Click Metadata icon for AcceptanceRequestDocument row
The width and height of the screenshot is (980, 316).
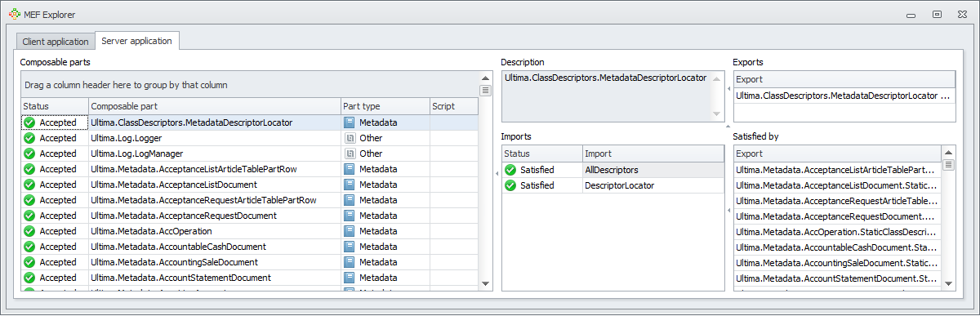[x=350, y=216]
